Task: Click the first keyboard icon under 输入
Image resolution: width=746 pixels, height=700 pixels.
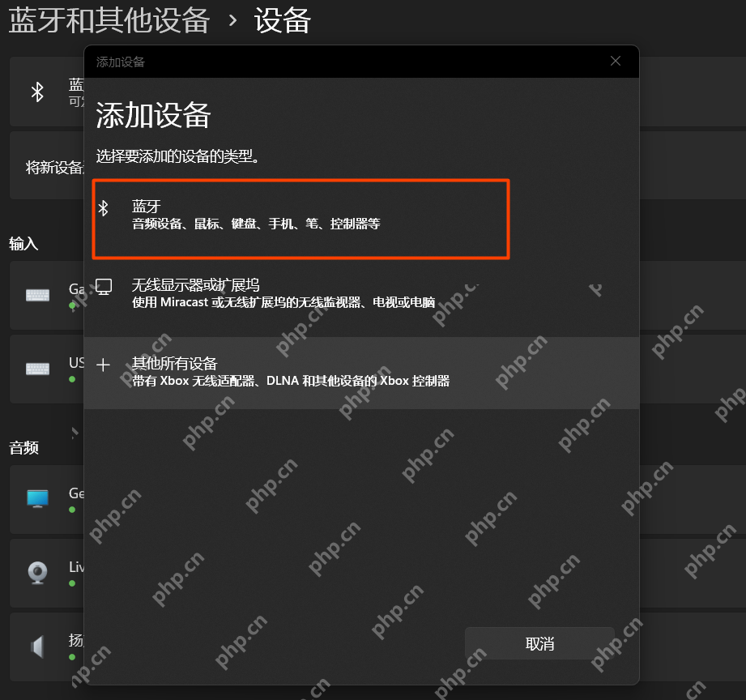Action: 37,295
